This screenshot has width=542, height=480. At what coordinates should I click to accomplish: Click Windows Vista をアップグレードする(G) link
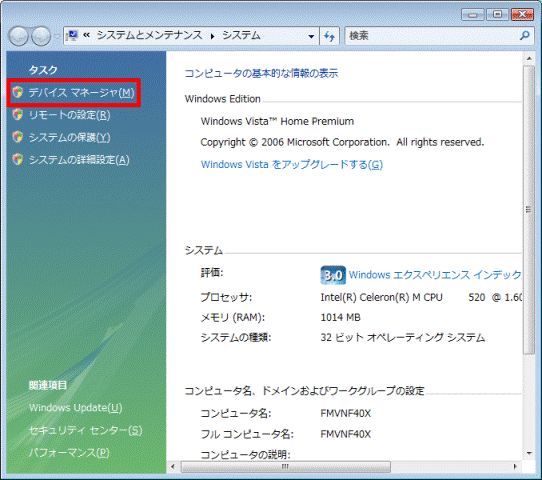(292, 164)
